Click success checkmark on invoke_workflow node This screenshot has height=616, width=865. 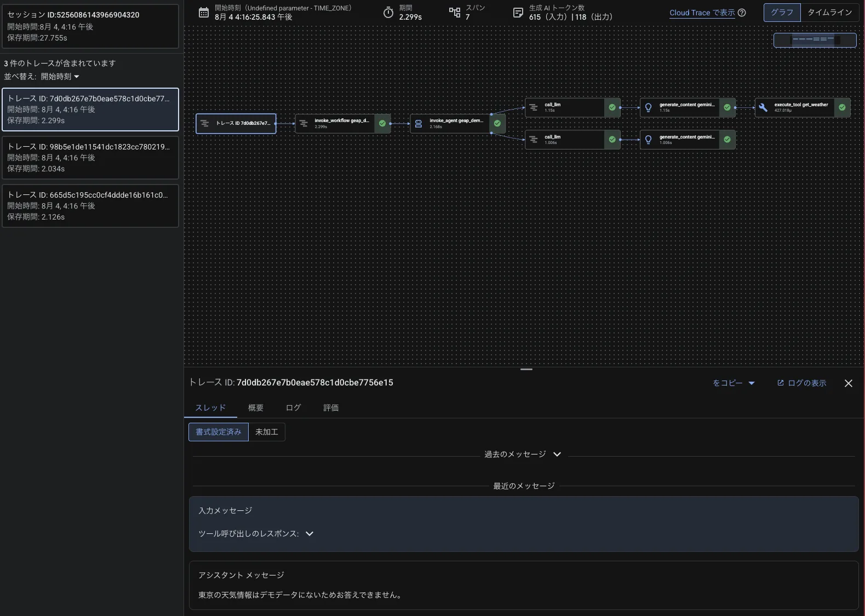382,124
